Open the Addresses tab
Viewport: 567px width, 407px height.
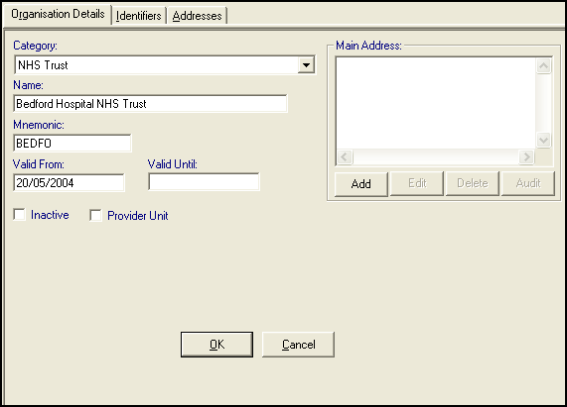point(197,16)
